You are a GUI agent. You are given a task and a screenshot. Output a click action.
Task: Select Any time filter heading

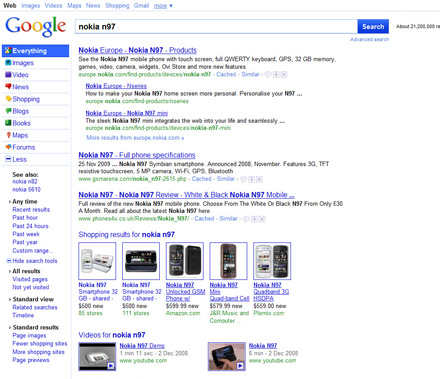point(25,201)
